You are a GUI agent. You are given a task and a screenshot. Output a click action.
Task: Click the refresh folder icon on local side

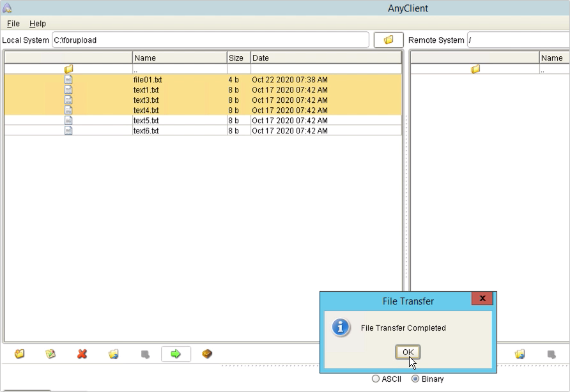click(113, 354)
